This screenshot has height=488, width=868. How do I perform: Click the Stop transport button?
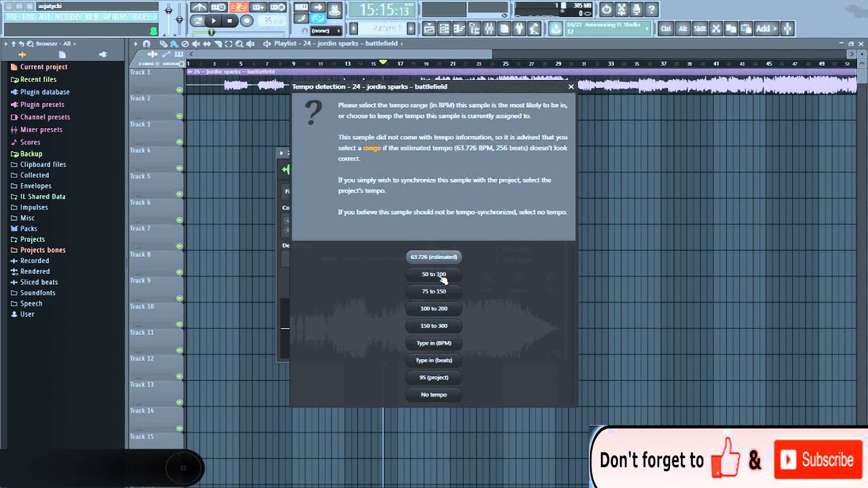point(230,21)
